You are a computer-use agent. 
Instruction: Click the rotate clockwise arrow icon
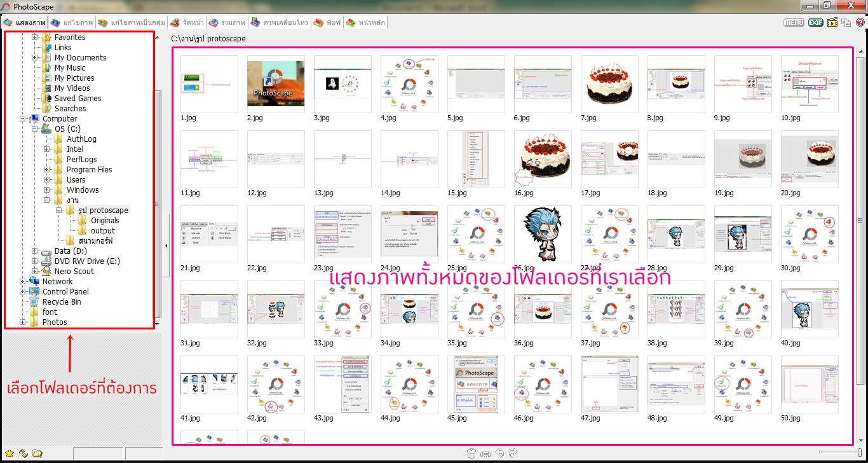coord(513,453)
